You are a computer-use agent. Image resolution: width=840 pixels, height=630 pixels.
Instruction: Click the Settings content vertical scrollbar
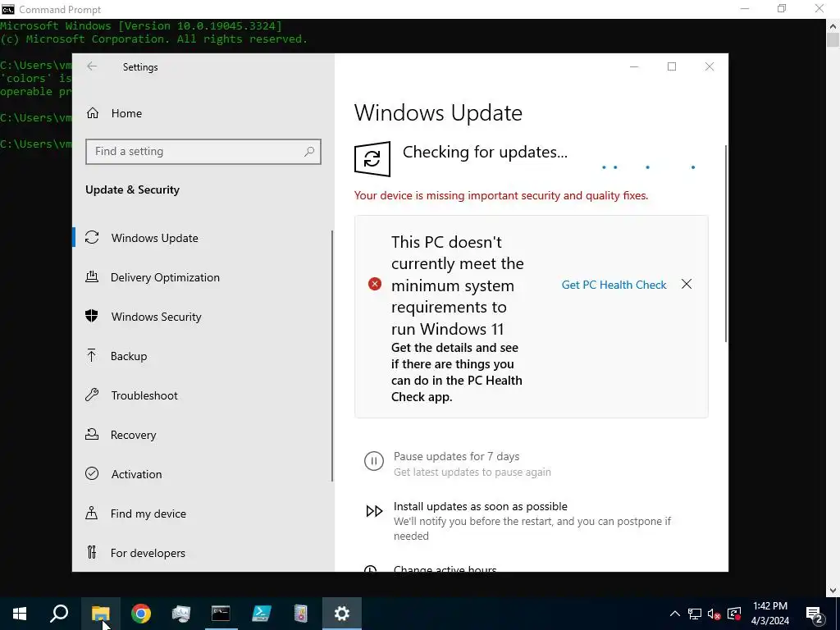point(726,244)
